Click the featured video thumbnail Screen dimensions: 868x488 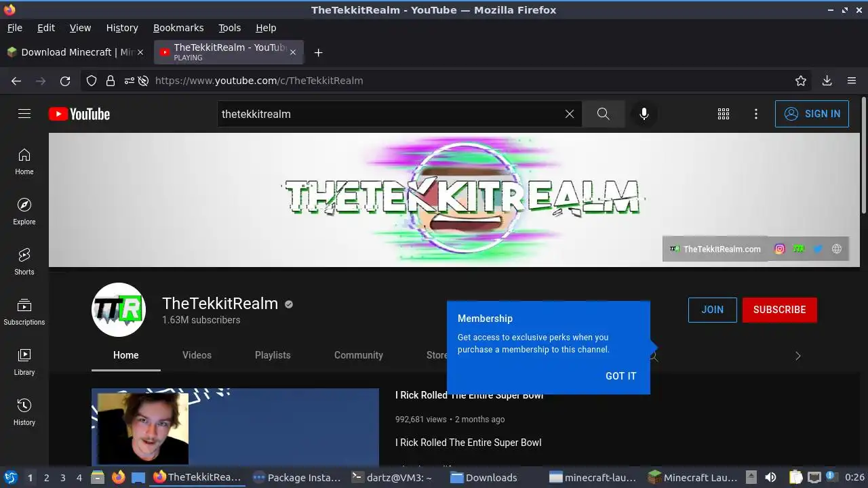(235, 426)
